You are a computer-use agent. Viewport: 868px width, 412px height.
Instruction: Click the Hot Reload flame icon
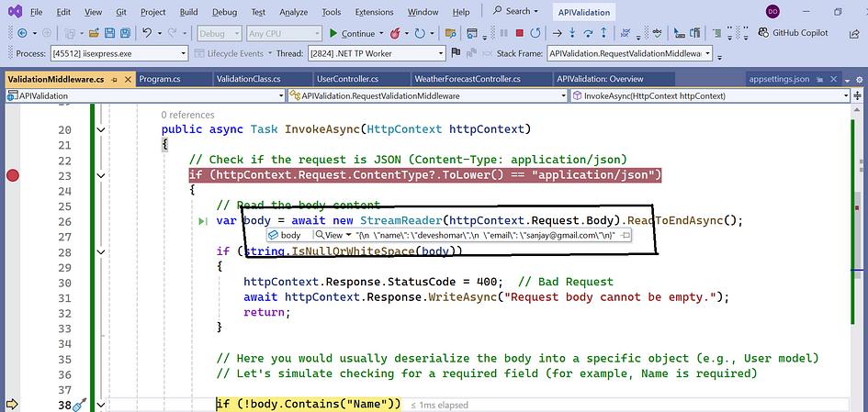point(395,33)
